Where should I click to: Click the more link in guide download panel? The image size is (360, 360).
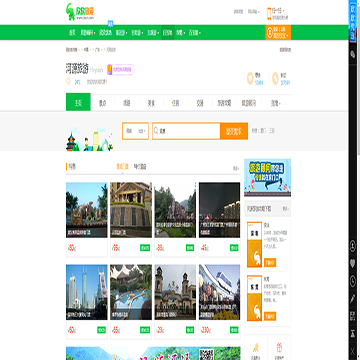pyautogui.click(x=286, y=209)
